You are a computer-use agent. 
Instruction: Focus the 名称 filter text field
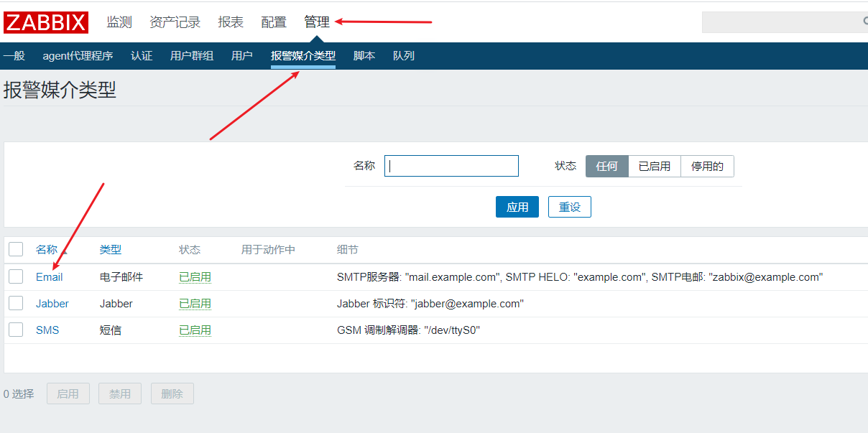(x=451, y=166)
